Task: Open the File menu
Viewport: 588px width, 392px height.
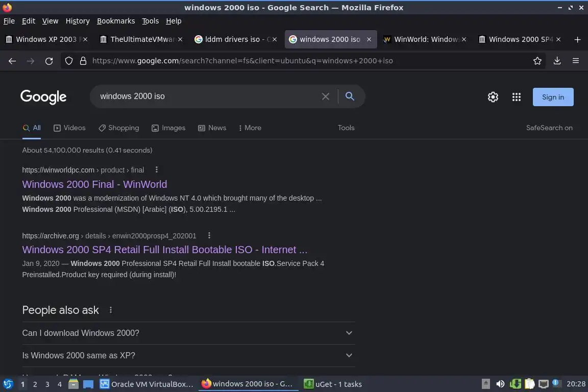Action: (x=9, y=21)
